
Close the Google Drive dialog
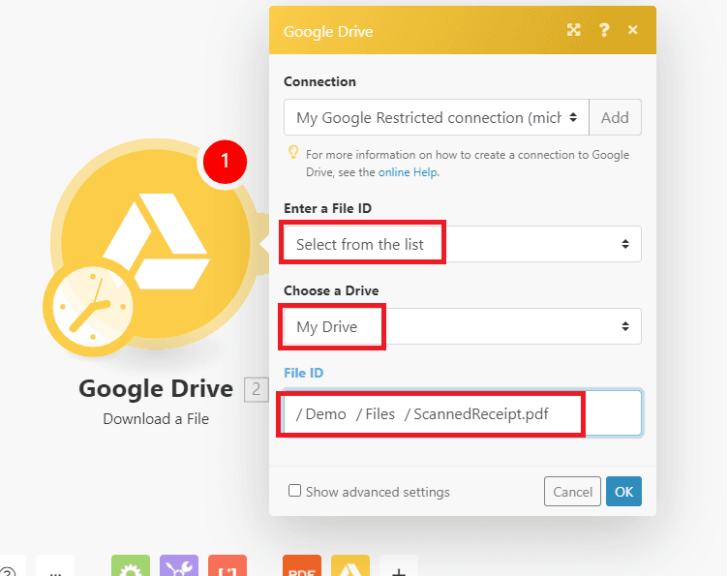point(632,30)
